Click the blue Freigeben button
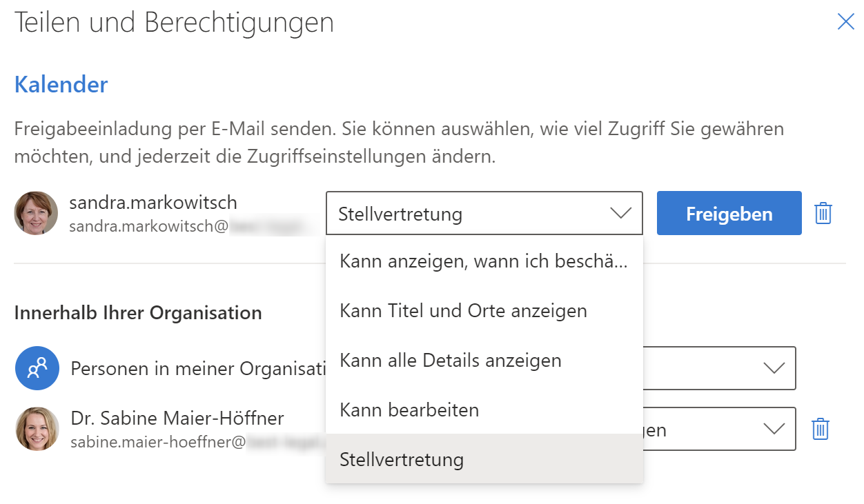This screenshot has width=864, height=504. click(729, 214)
